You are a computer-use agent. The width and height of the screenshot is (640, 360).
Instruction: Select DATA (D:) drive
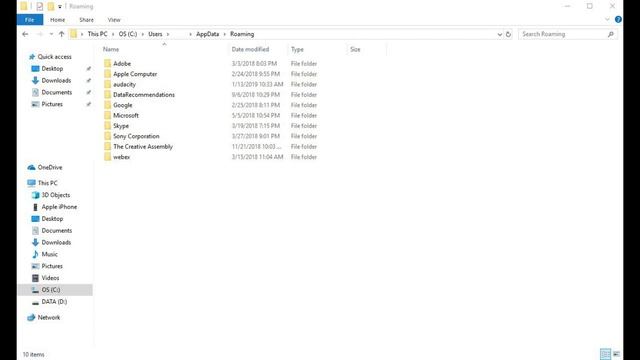coord(54,302)
